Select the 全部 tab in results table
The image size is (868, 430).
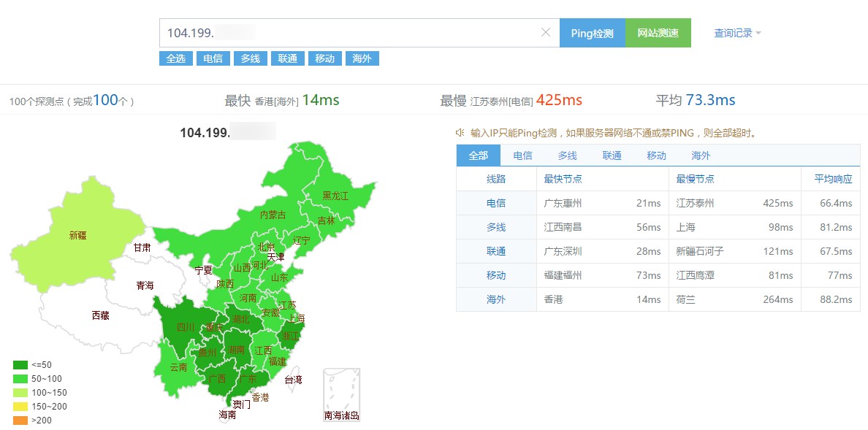click(x=479, y=156)
